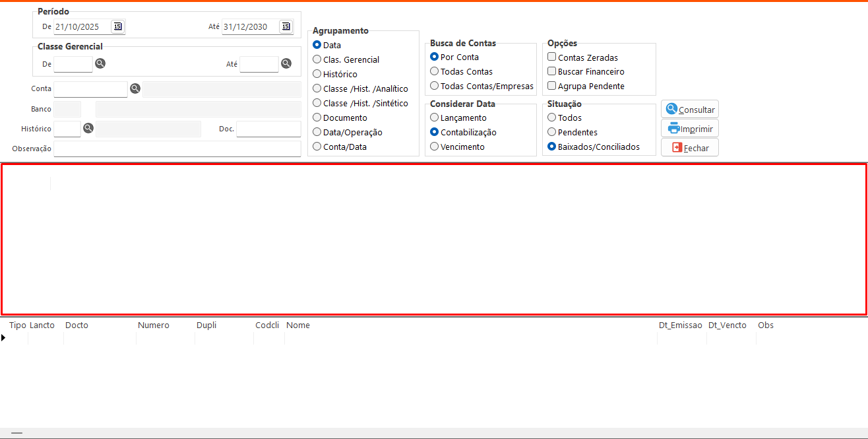This screenshot has width=868, height=439.
Task: Click the Doc. input field
Action: 268,129
